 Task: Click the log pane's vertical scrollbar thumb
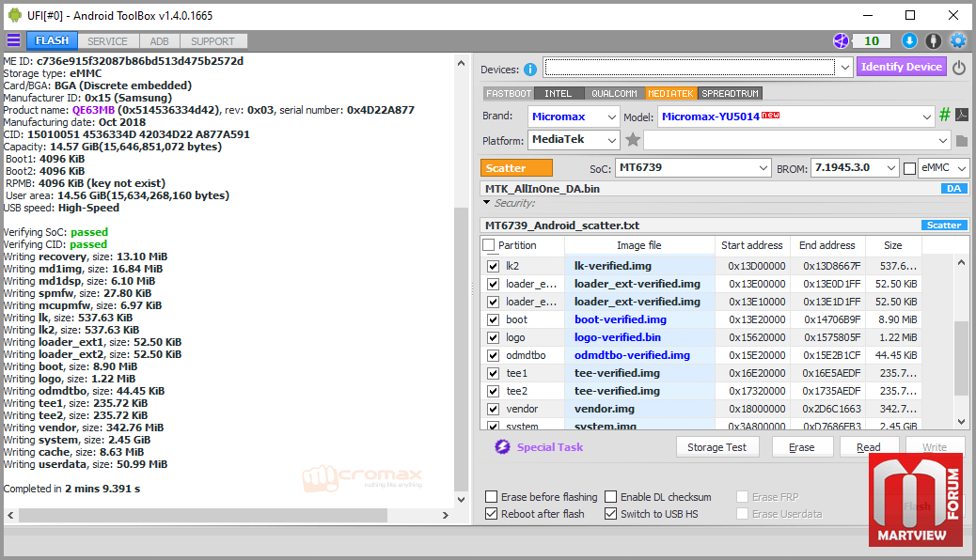(x=461, y=349)
